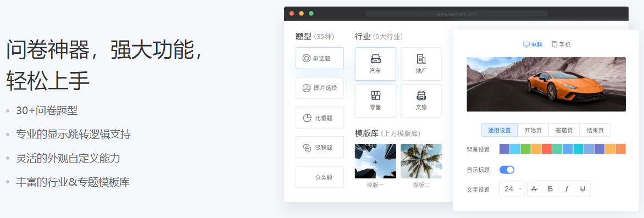Click the 模版库 (上万模版库) heading
Image resolution: width=644 pixels, height=218 pixels.
pos(387,133)
